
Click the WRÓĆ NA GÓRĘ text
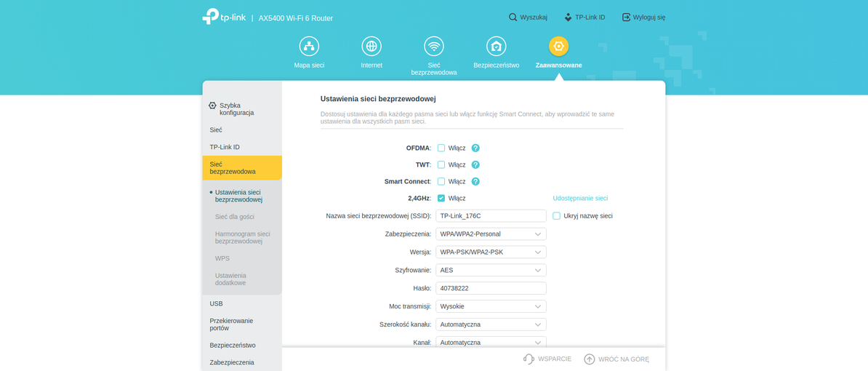[624, 359]
